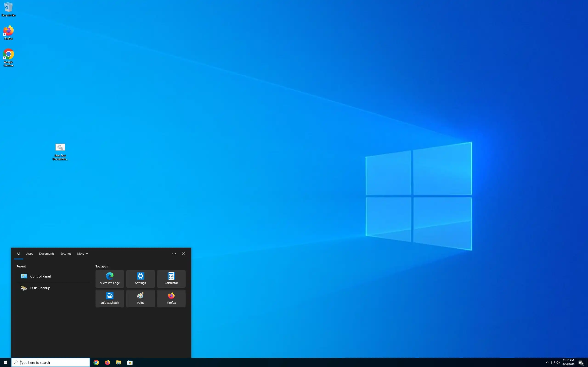Click Google Chrome icon on taskbar
This screenshot has height=367, width=588.
(96, 362)
